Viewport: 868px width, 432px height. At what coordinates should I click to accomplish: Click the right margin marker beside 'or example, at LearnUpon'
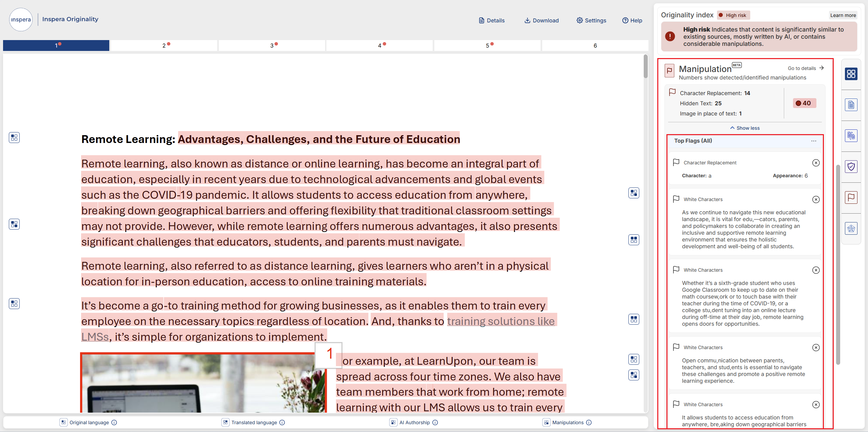(x=634, y=359)
